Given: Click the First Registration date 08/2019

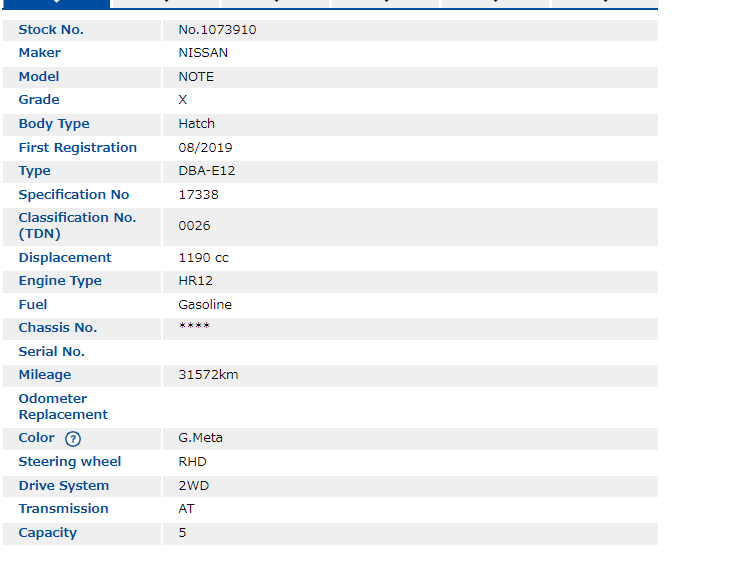Looking at the screenshot, I should pos(205,148).
